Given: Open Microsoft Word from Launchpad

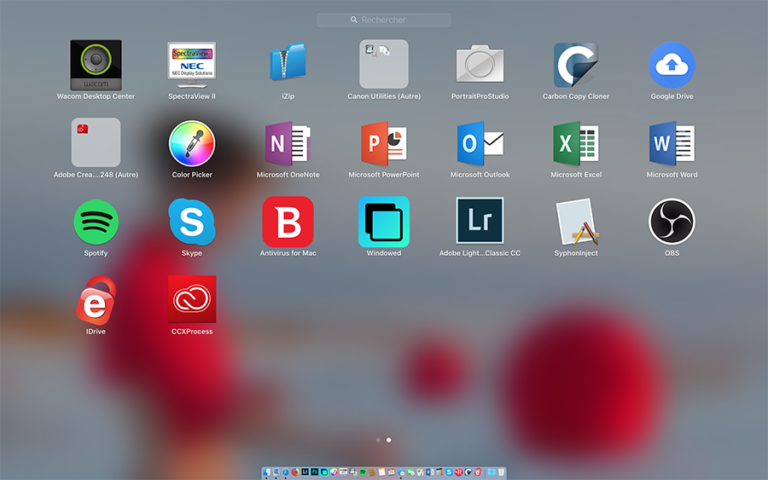Looking at the screenshot, I should pyautogui.click(x=672, y=143).
